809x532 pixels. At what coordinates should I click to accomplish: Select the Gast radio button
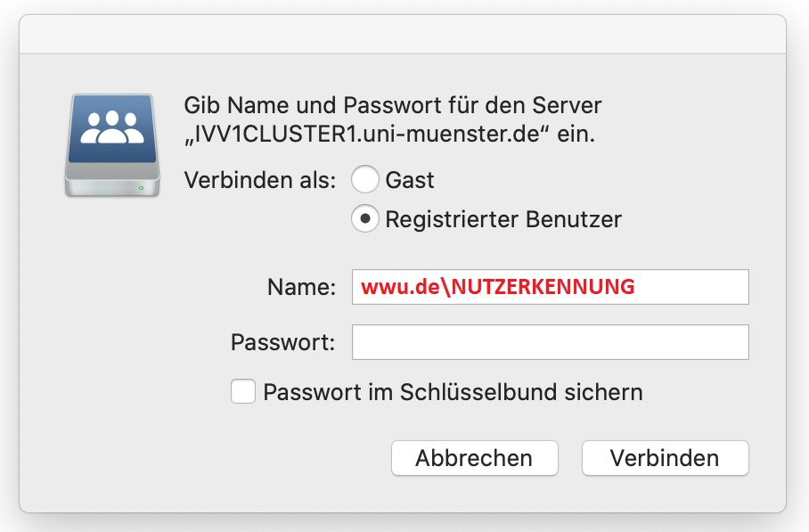pyautogui.click(x=365, y=180)
